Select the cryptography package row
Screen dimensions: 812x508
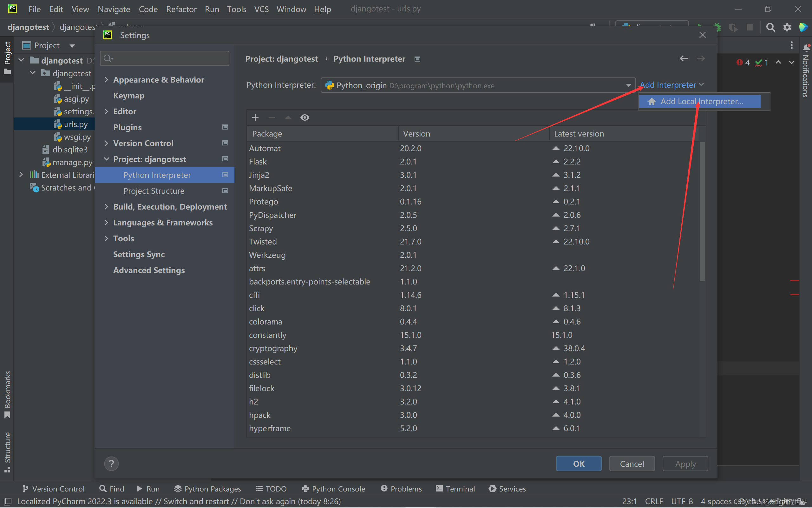[x=473, y=348]
